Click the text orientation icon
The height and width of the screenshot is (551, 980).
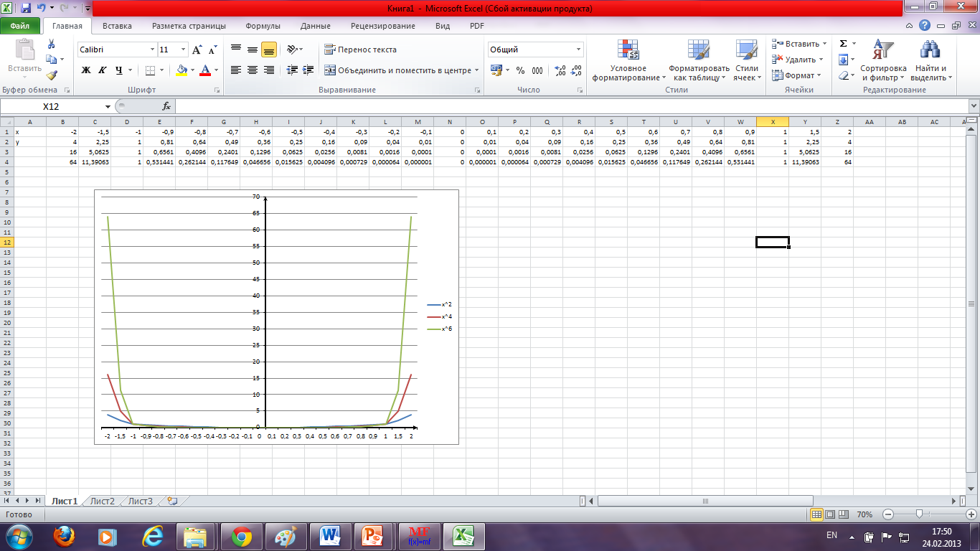tap(291, 50)
